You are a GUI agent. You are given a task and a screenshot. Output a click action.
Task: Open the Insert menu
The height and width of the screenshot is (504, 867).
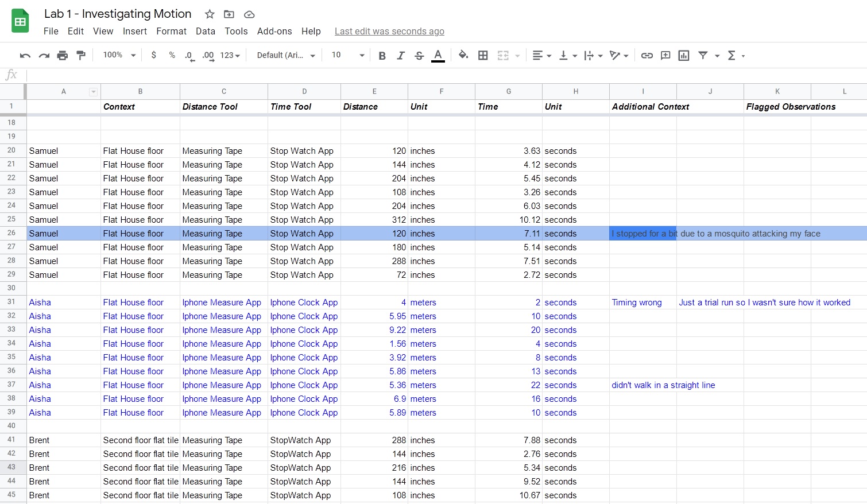(135, 32)
